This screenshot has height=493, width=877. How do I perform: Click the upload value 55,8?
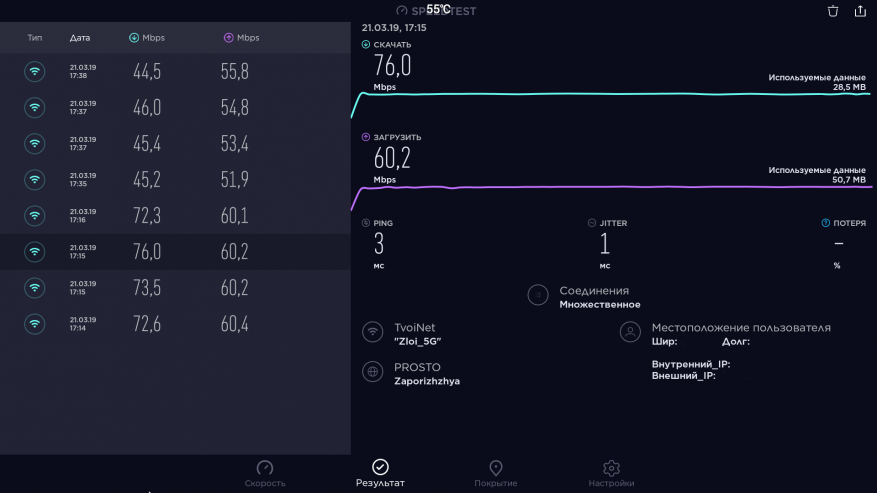point(234,72)
